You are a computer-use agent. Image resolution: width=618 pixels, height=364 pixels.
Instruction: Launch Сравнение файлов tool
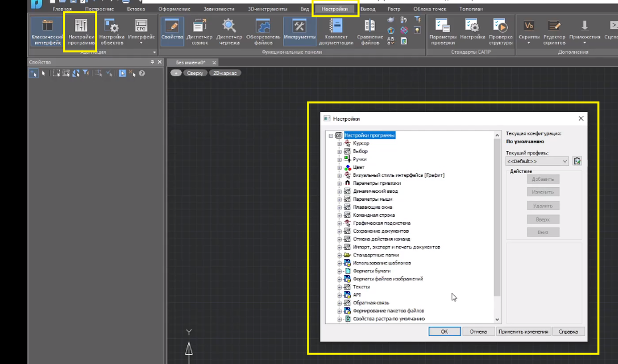pyautogui.click(x=370, y=31)
